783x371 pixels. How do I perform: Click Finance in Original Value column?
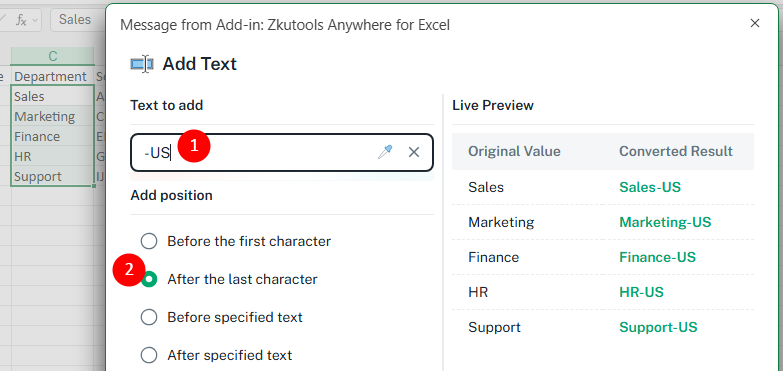click(493, 257)
